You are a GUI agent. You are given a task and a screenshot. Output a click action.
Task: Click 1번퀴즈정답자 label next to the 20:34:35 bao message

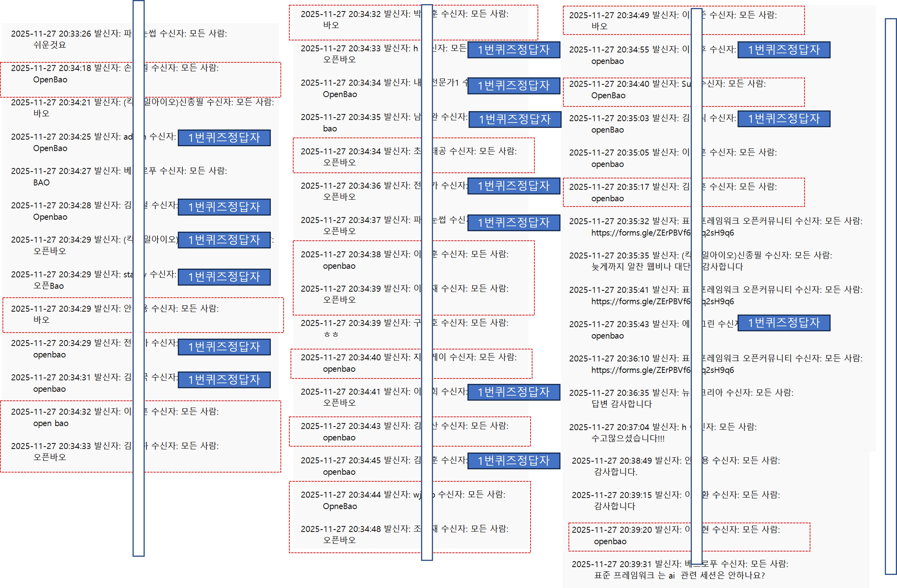pyautogui.click(x=515, y=119)
